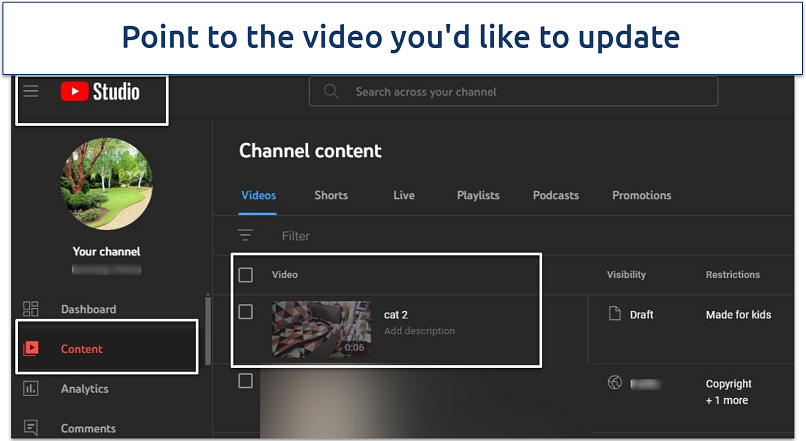This screenshot has height=441, width=806.
Task: Switch to the Promotions tab
Action: (x=642, y=195)
